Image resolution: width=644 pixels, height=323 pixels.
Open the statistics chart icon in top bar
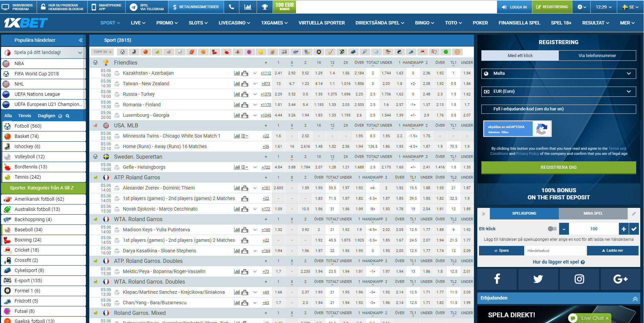coord(248,7)
